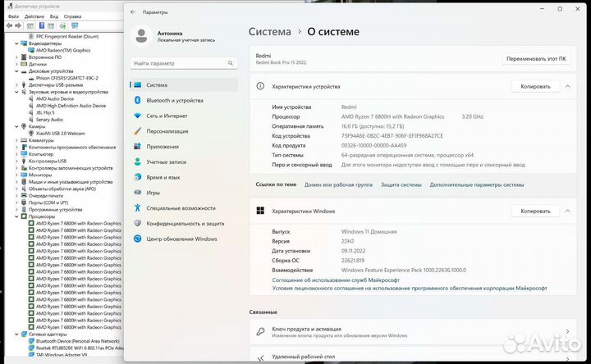Collapse the Звуковые, игровые и видеоустройства node

pyautogui.click(x=16, y=92)
